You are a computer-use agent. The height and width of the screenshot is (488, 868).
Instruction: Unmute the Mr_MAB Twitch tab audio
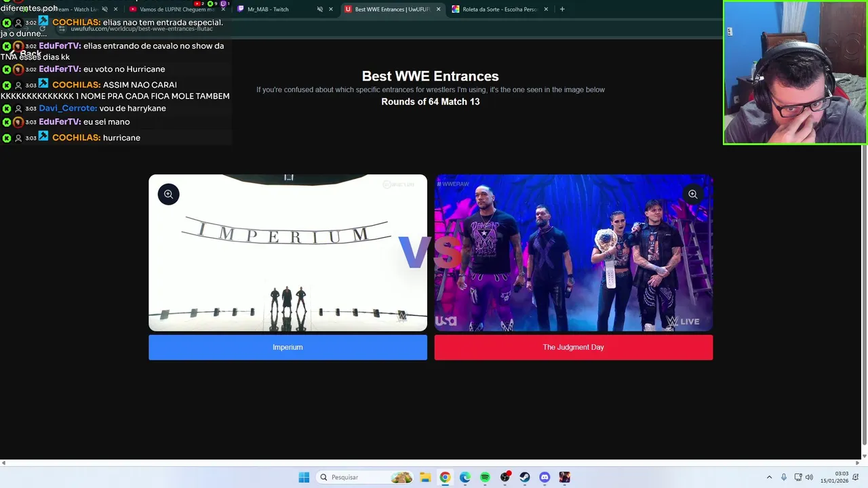(x=320, y=9)
